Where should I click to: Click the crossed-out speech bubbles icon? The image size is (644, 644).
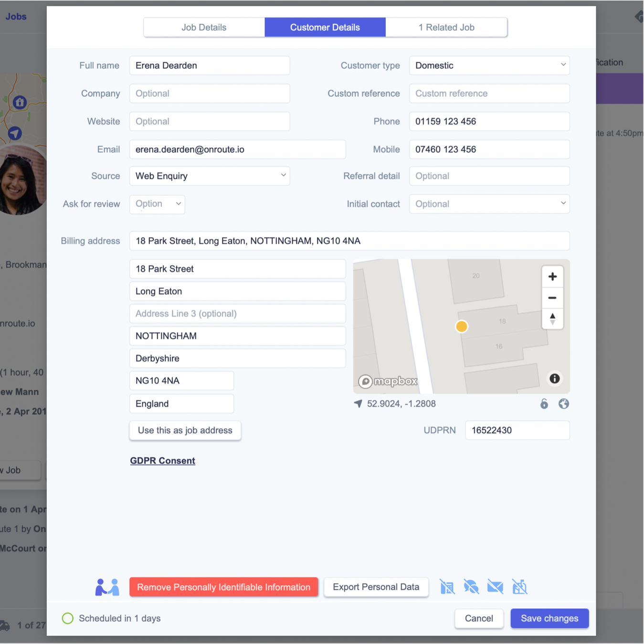click(471, 587)
